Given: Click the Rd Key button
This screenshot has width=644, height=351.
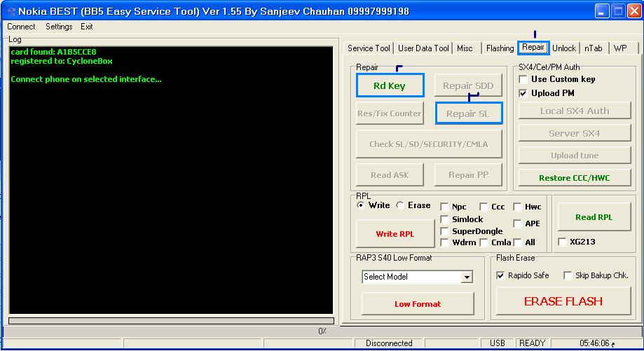Looking at the screenshot, I should [390, 85].
